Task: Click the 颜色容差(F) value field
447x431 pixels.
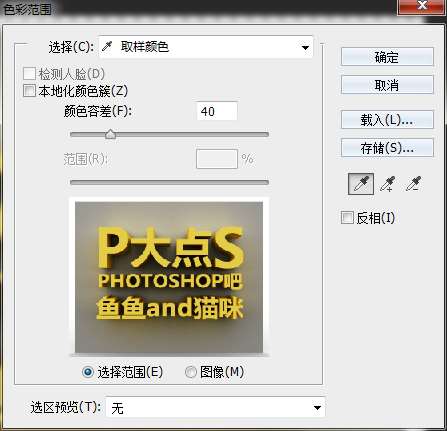Action: (x=217, y=111)
